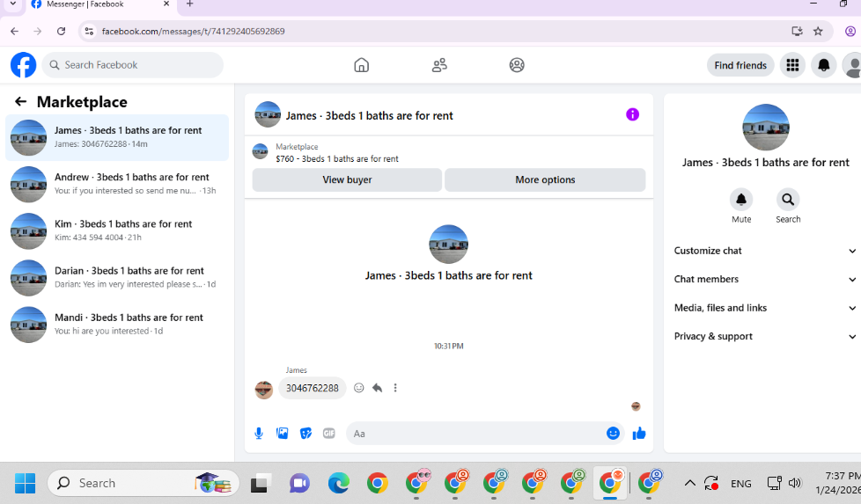The image size is (861, 504).
Task: Switch the ENG input language indicator
Action: coord(740,484)
